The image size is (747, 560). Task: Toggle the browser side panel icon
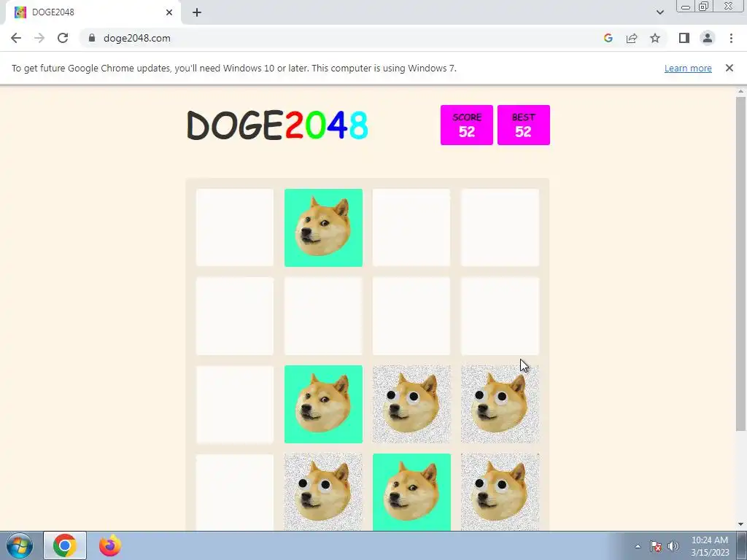[684, 38]
